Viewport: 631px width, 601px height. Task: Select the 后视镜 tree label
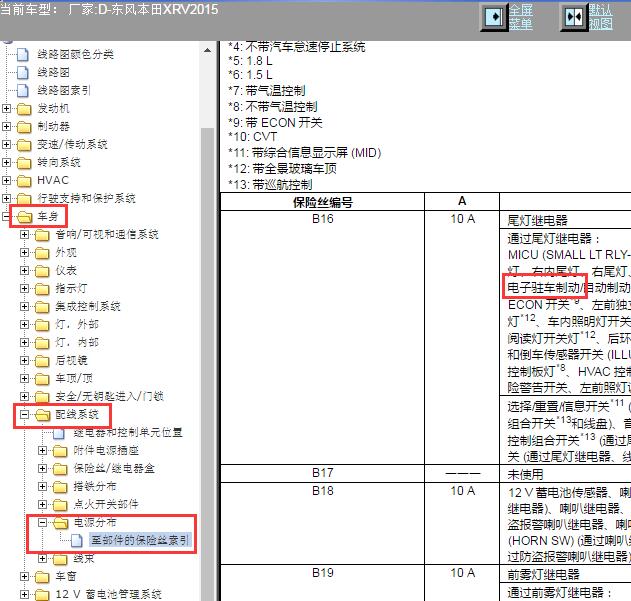point(71,360)
